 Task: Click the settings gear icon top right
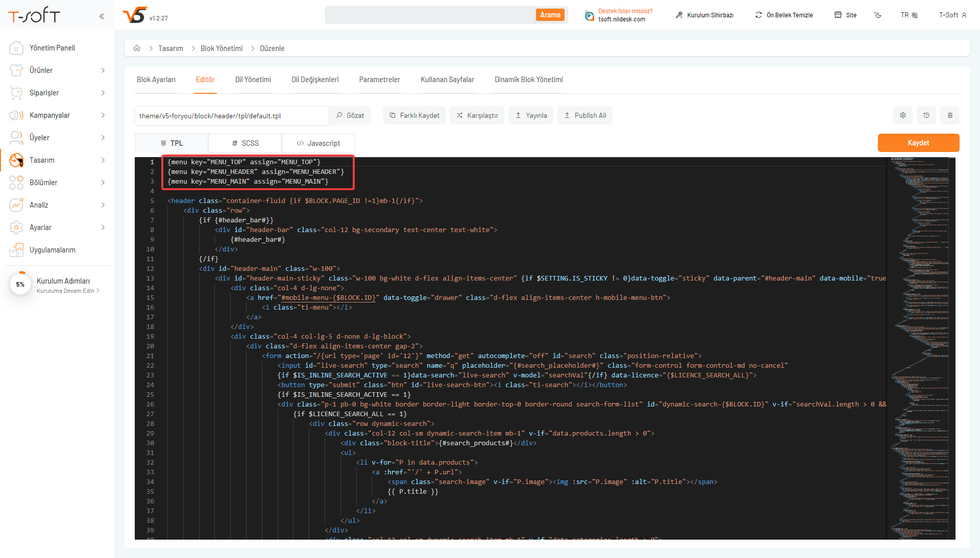click(x=902, y=116)
